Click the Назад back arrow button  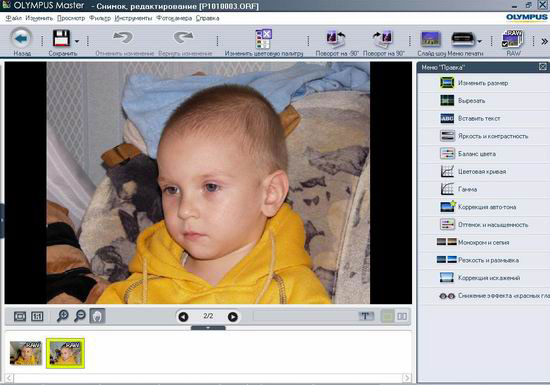(21, 38)
